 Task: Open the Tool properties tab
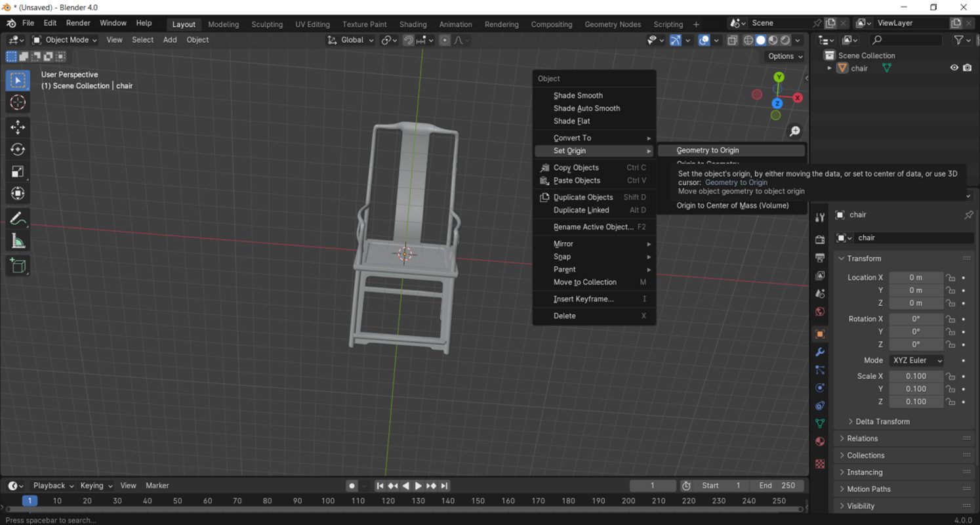click(x=819, y=217)
